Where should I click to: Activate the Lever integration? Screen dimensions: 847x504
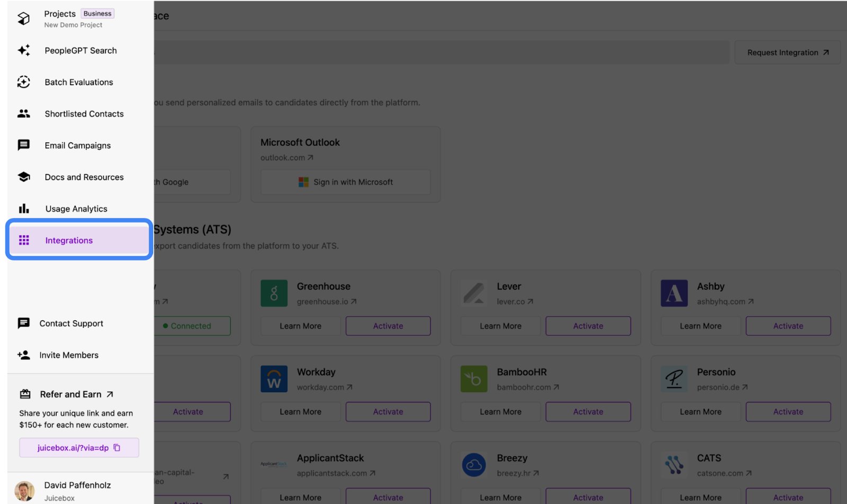tap(588, 326)
